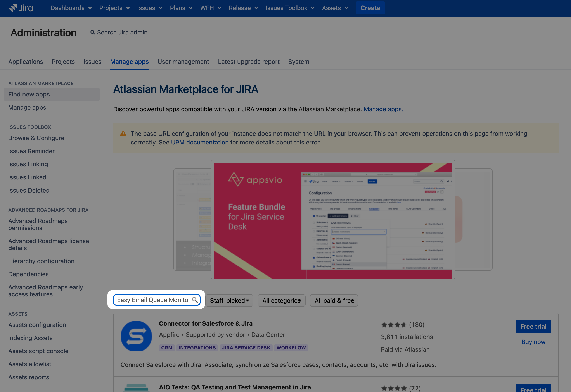This screenshot has height=392, width=571.
Task: Open the Plans dropdown menu
Action: (181, 8)
